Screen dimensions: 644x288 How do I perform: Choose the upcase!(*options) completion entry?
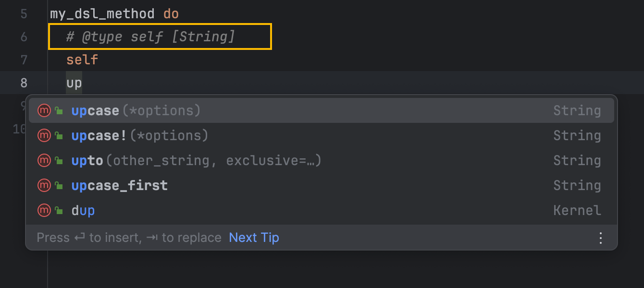click(x=139, y=136)
